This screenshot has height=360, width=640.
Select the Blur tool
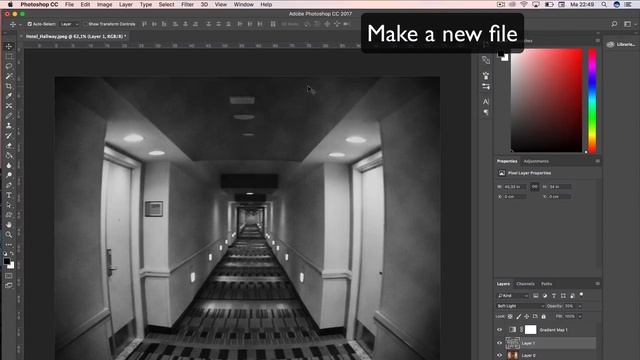[9, 165]
